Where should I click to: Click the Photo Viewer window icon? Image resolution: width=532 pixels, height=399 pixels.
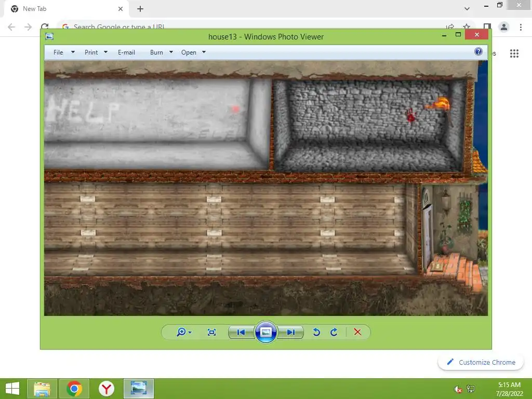(49, 36)
